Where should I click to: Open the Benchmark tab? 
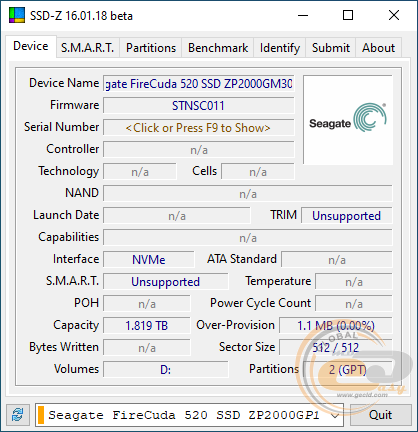click(218, 48)
